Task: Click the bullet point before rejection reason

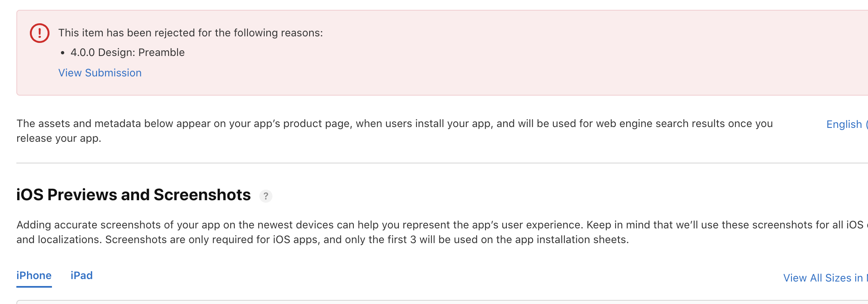Action: click(x=63, y=53)
